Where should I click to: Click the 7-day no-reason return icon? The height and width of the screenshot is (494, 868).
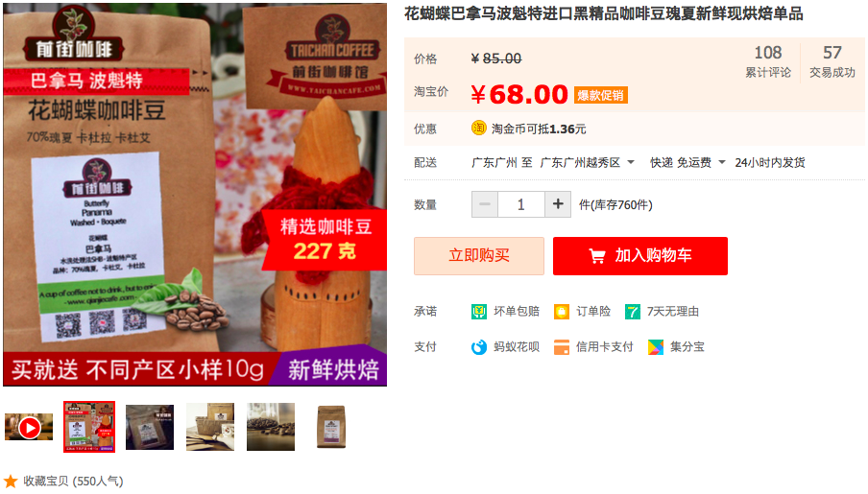(632, 312)
